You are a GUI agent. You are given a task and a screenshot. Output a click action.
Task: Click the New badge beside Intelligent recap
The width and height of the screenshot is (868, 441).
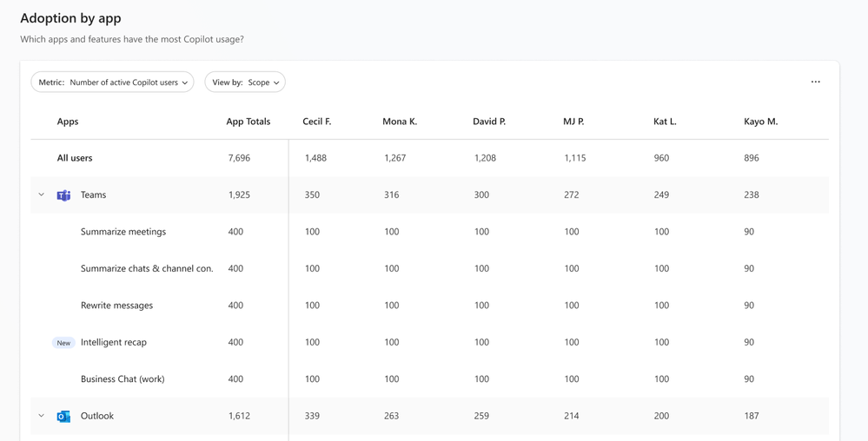coord(63,343)
